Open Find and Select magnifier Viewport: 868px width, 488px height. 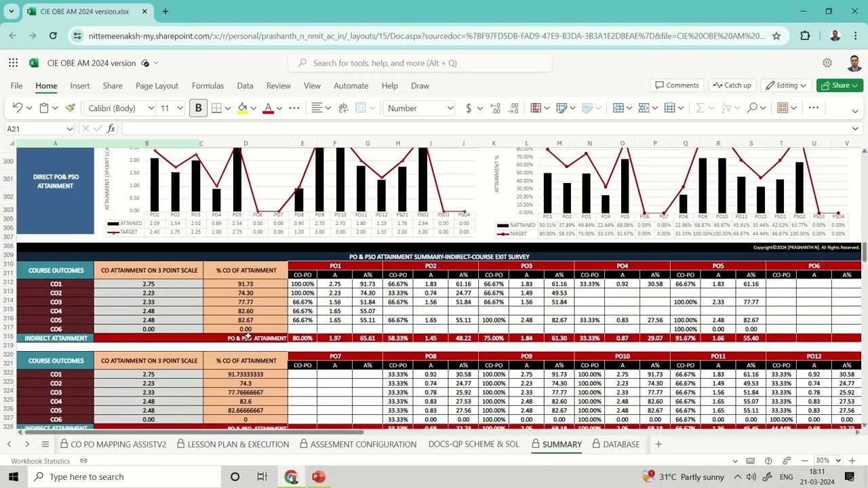[752, 108]
